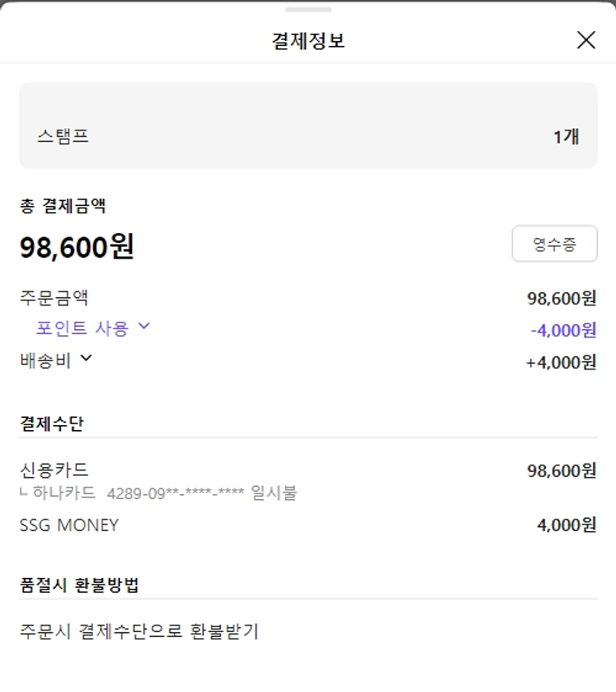Close the 결제정보 panel with the X
The image size is (616, 692).
click(586, 39)
